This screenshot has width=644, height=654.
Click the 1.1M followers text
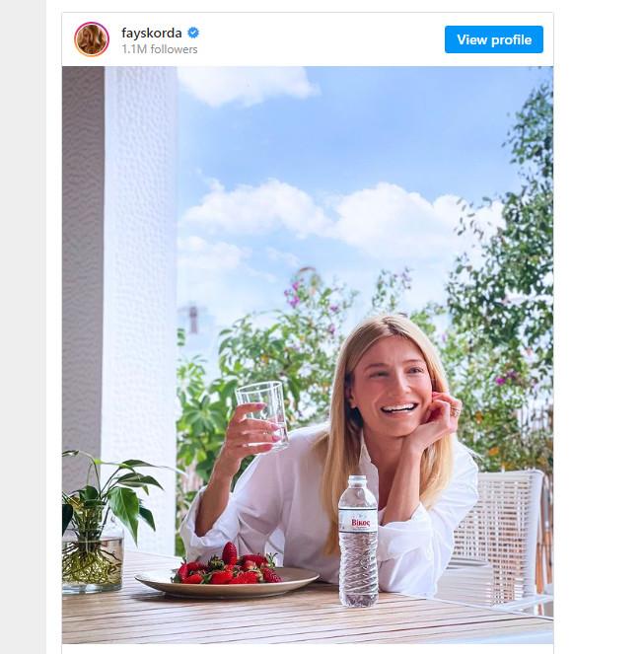(160, 49)
